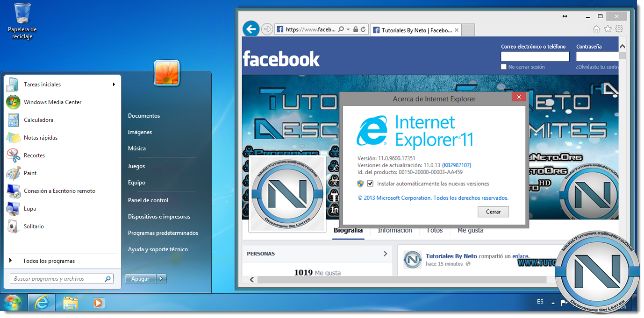Open Windows Explorer folder on taskbar
Viewport: 644px width, 318px height.
[71, 303]
